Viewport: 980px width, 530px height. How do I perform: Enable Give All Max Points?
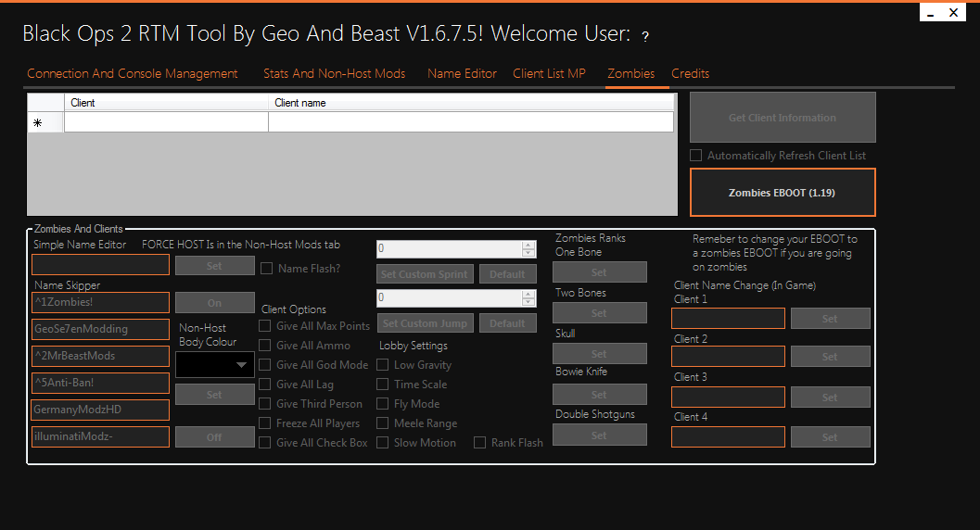[265, 326]
